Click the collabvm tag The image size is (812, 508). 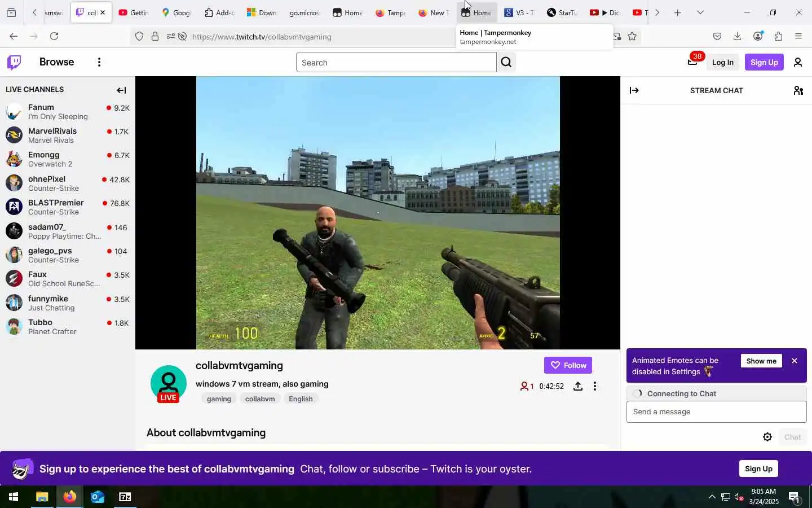click(260, 398)
